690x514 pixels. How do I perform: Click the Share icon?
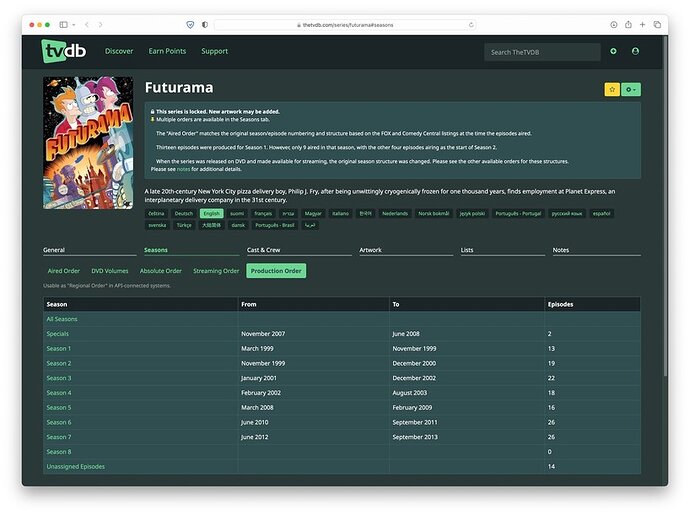628,24
